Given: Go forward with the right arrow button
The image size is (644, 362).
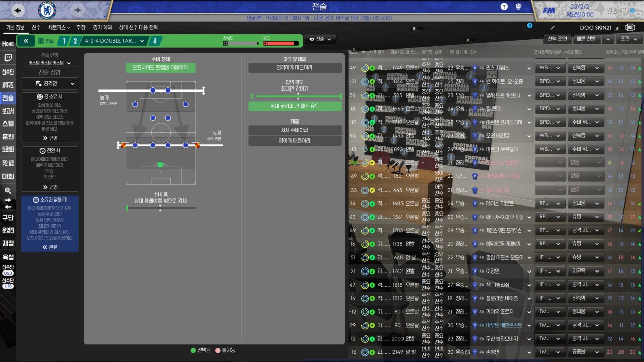Looking at the screenshot, I should (77, 10).
